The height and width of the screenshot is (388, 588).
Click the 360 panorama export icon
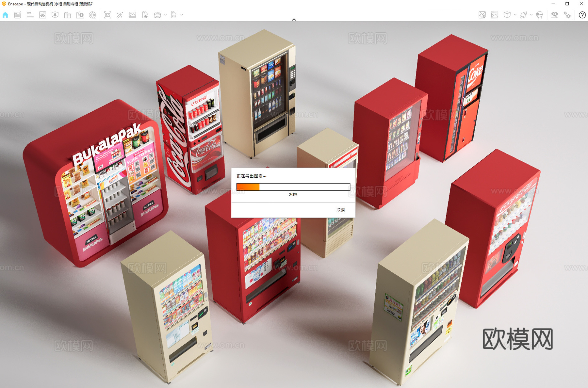pos(157,15)
